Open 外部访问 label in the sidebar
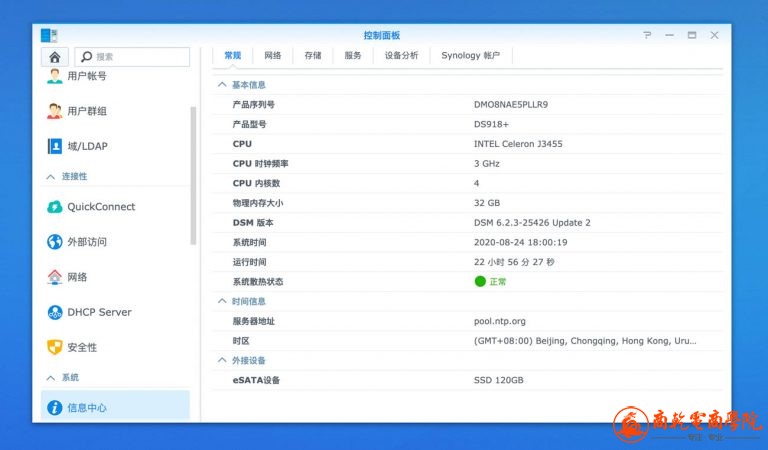The image size is (768, 450). [87, 242]
